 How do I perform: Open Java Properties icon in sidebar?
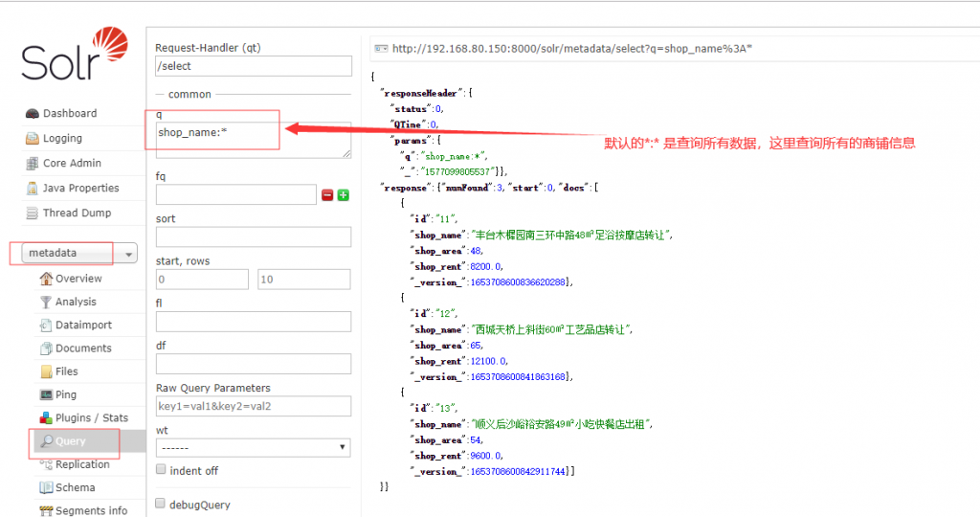32,189
